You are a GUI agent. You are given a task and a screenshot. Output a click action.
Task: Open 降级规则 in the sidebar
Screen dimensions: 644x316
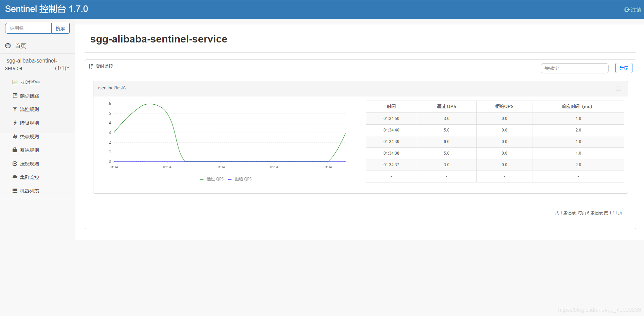(30, 123)
